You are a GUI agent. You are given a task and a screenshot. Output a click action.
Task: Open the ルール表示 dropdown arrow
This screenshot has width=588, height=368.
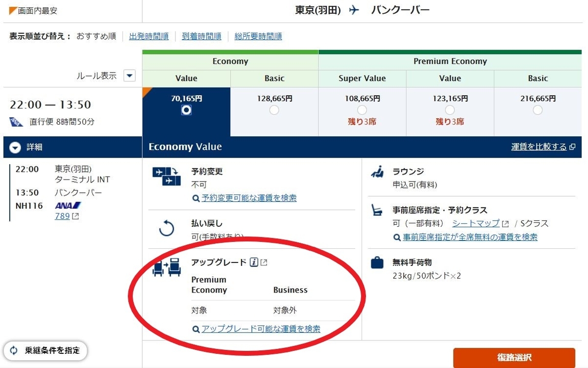pyautogui.click(x=129, y=76)
